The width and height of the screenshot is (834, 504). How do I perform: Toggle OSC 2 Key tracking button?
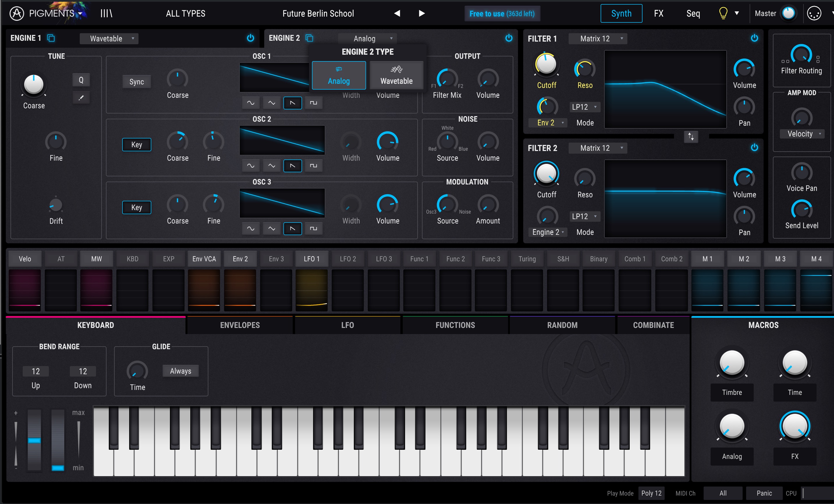click(x=136, y=145)
